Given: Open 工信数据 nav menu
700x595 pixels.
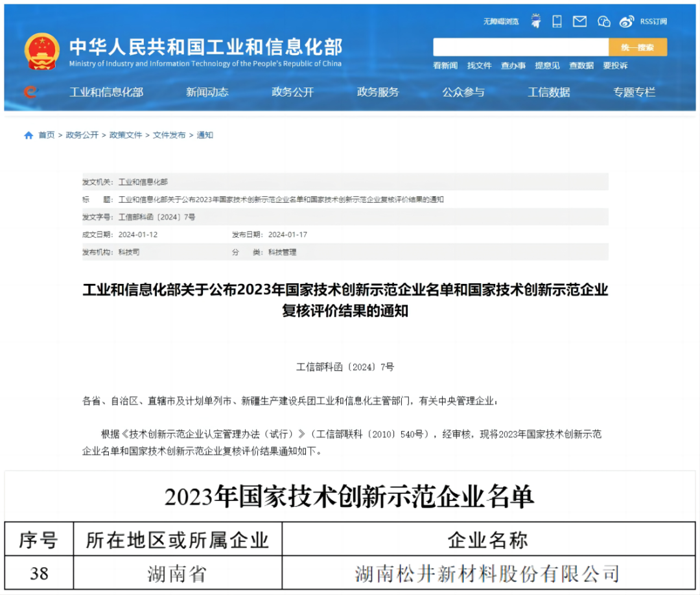Looking at the screenshot, I should tap(549, 92).
